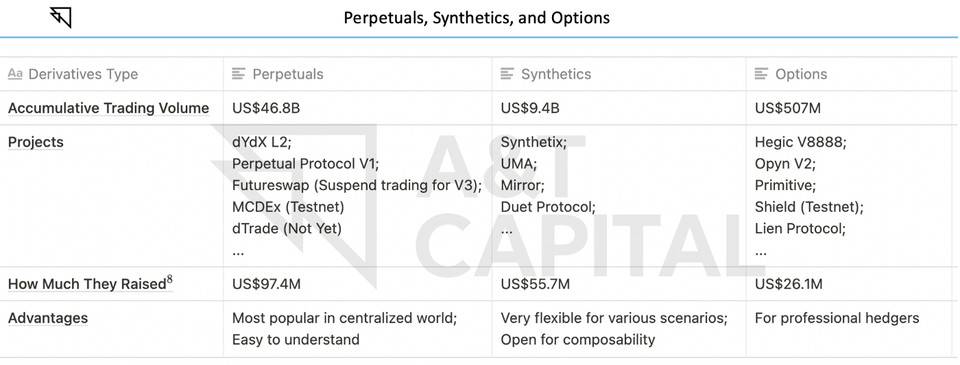Click the Synthetix project entry

534,142
